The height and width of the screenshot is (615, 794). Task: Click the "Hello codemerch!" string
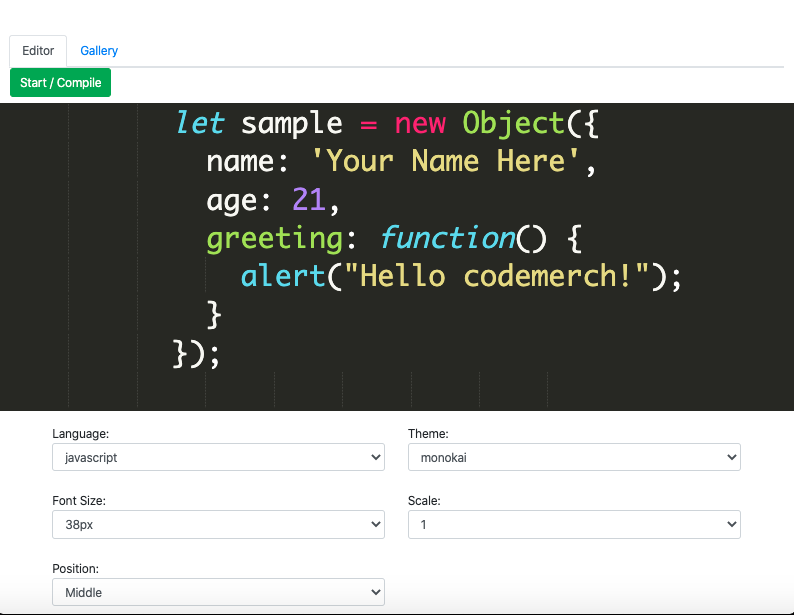(496, 276)
